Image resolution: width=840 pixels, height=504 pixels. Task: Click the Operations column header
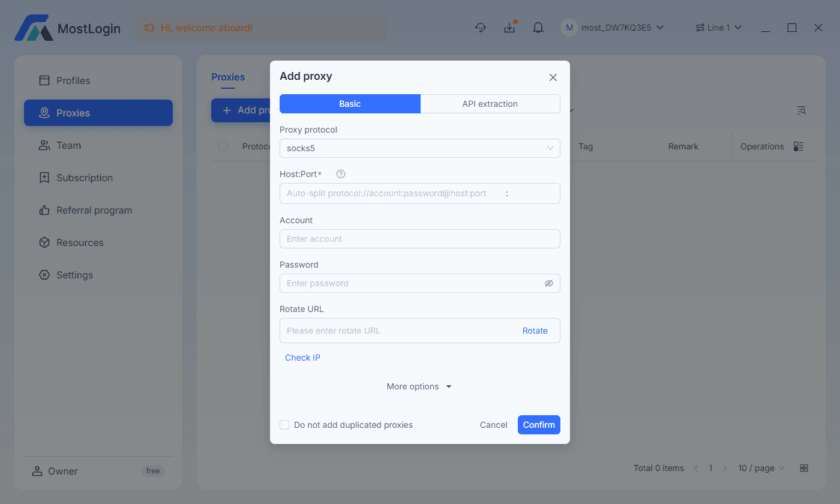click(762, 146)
